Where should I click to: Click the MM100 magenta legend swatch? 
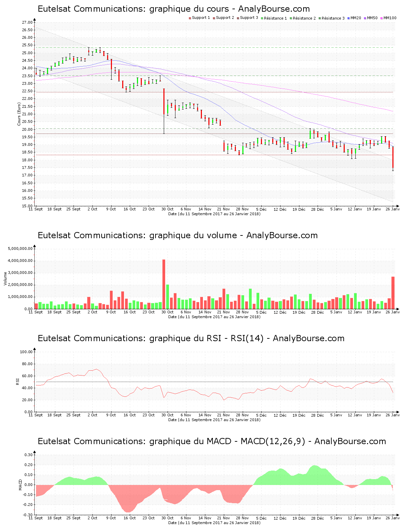point(381,18)
